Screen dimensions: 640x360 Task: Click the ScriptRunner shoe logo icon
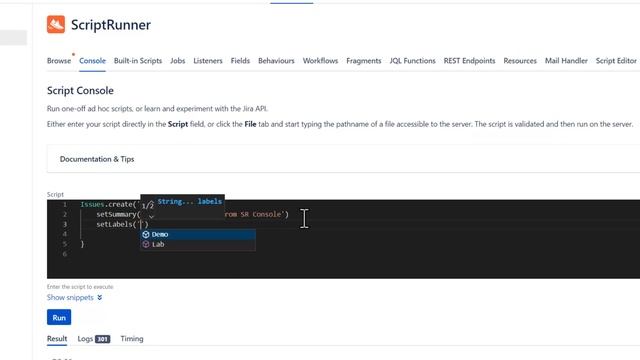[x=56, y=24]
